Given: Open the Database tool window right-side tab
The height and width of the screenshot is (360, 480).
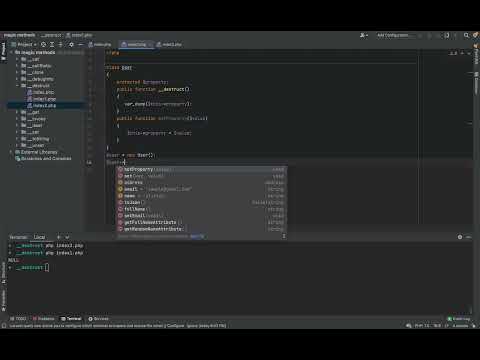Looking at the screenshot, I should [476, 83].
